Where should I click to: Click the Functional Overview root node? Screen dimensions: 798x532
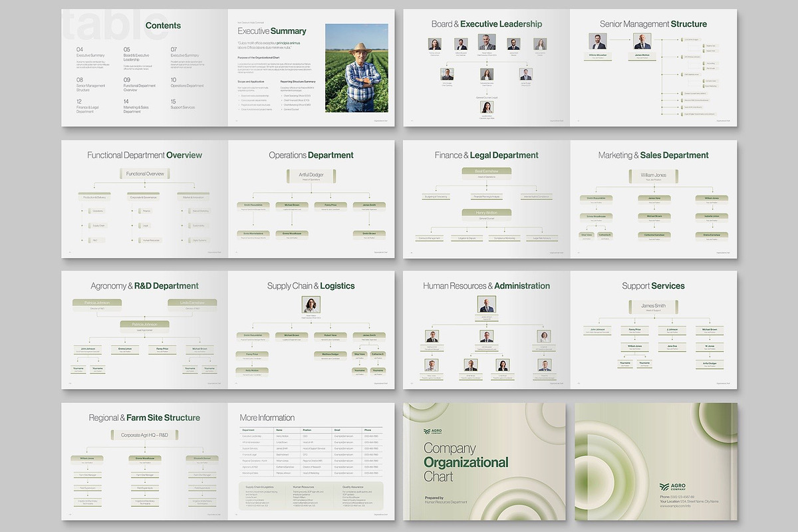(144, 173)
